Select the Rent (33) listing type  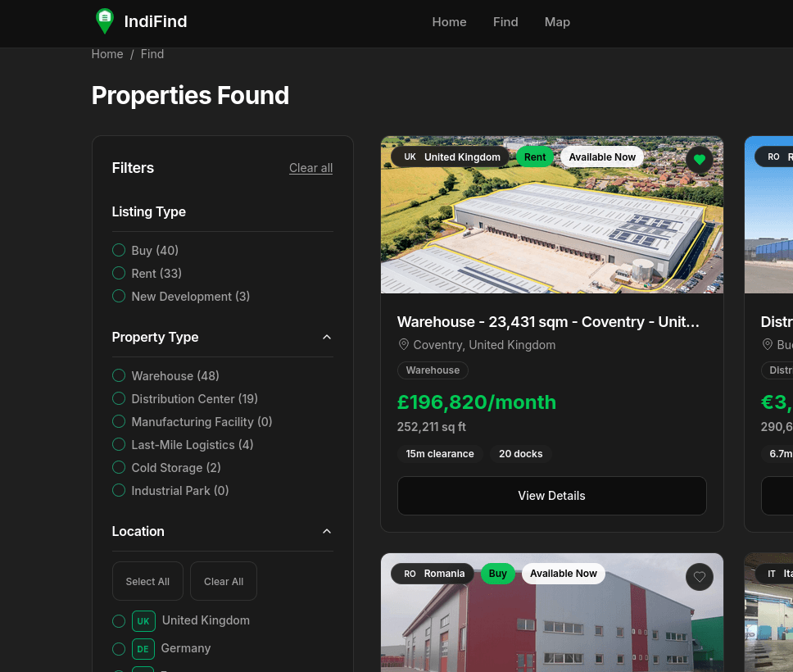coord(119,273)
